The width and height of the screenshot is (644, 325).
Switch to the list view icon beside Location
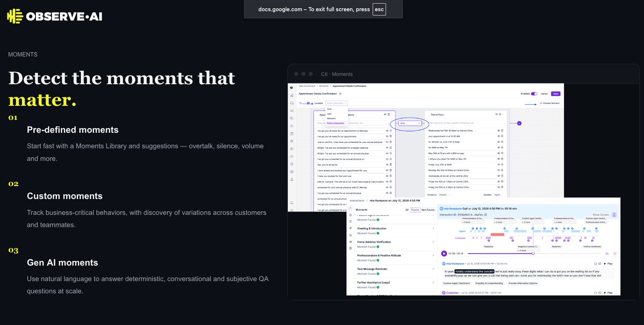tap(301, 103)
